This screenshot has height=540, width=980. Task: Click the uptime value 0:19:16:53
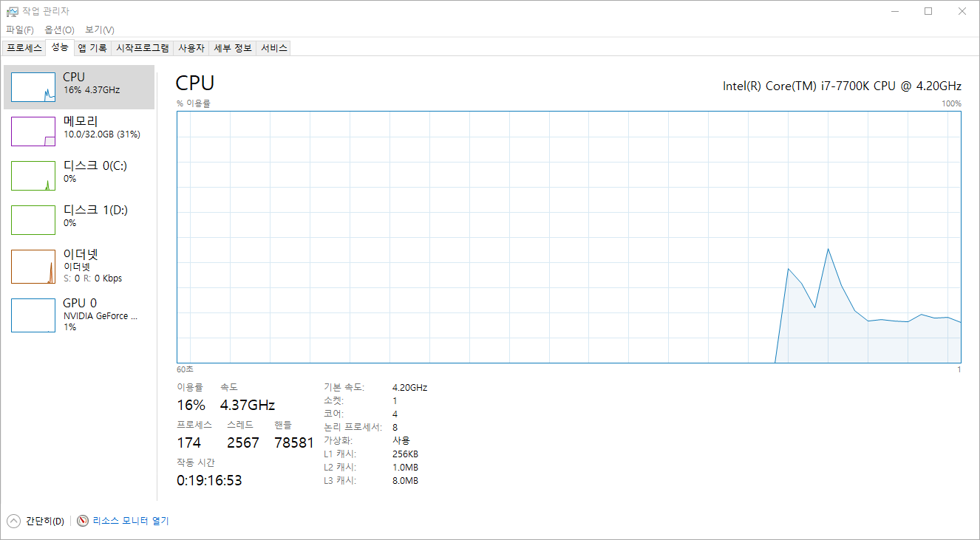click(x=209, y=480)
